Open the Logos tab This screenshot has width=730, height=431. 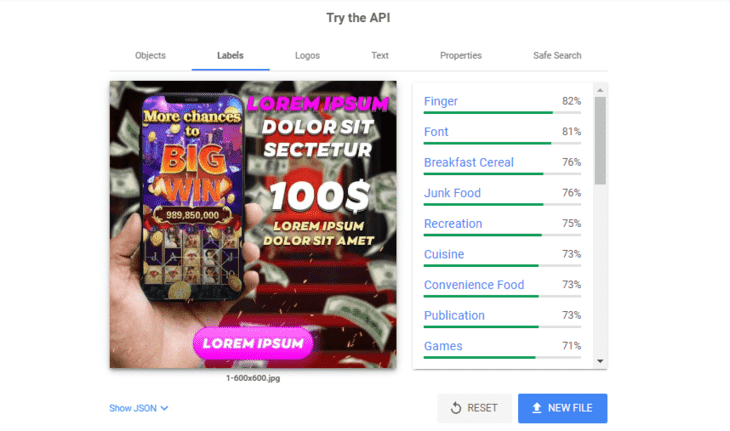307,55
